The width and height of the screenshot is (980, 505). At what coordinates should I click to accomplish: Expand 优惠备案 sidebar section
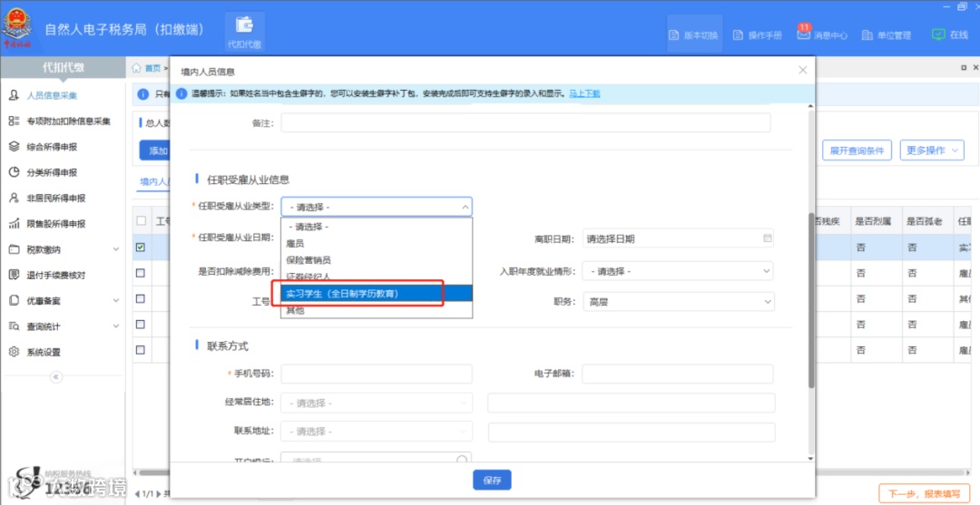(x=63, y=300)
